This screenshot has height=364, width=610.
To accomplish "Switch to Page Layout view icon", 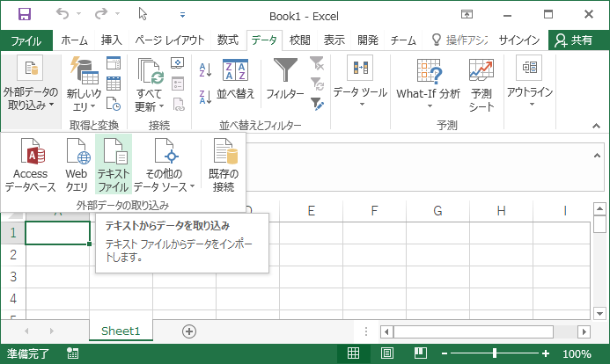I will coord(387,353).
